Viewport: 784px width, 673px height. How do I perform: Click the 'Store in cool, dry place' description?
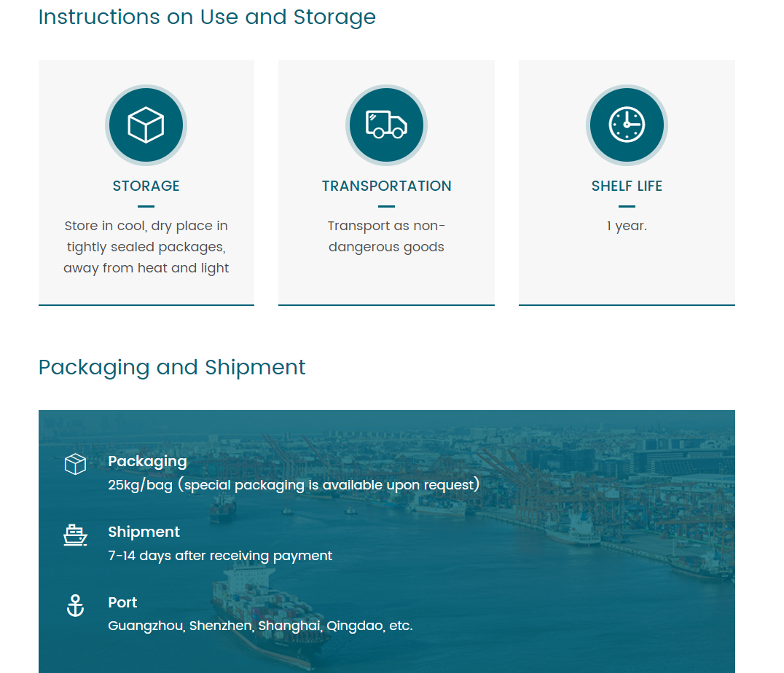tap(146, 247)
